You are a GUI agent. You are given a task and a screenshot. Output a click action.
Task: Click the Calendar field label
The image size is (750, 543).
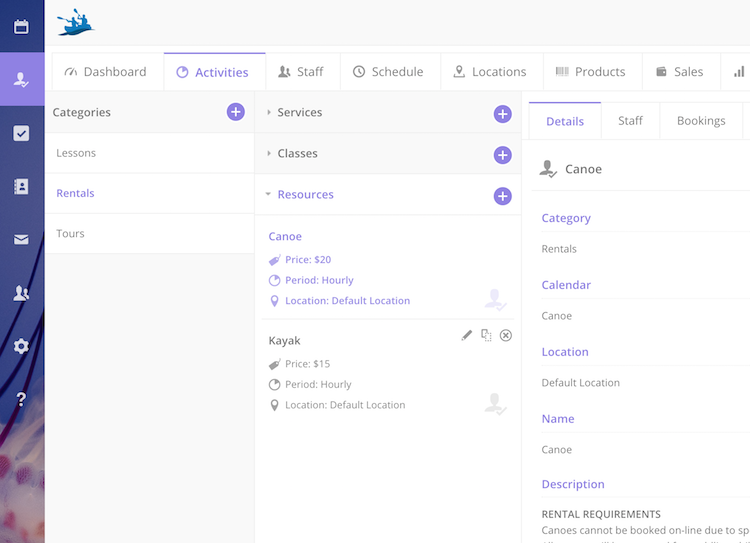[566, 285]
